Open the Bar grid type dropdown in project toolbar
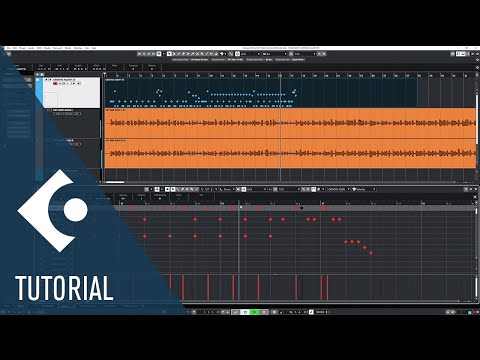Screen dimensions: 480x360 (x=275, y=54)
